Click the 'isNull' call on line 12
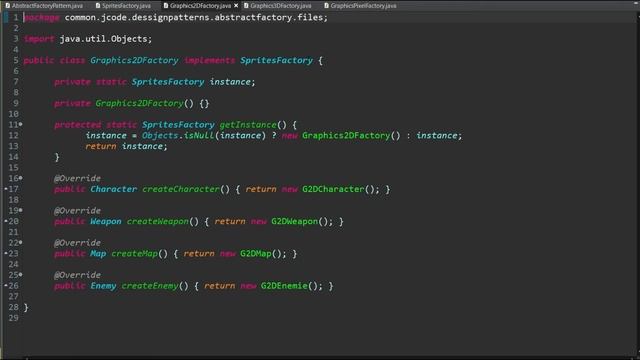Image resolution: width=640 pixels, height=360 pixels. tap(199, 136)
